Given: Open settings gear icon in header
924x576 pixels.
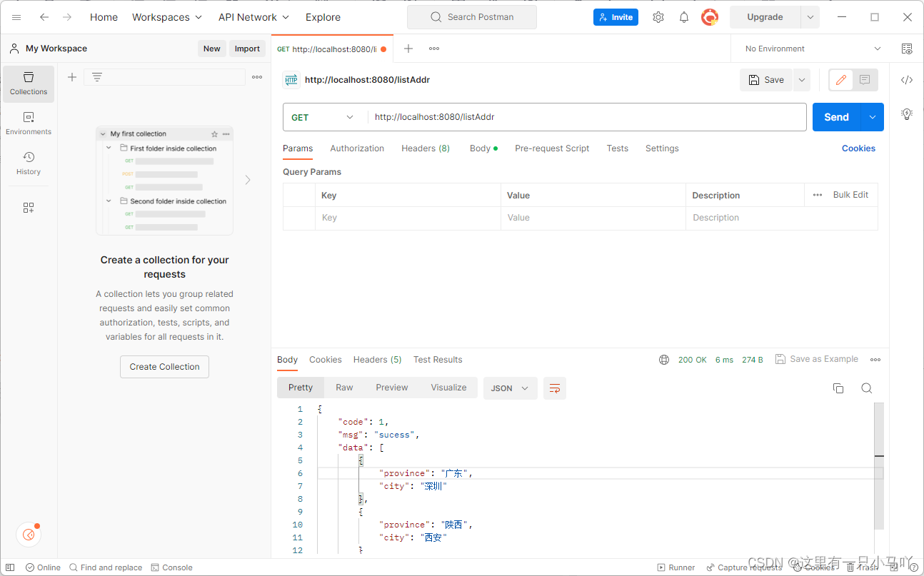Looking at the screenshot, I should tap(658, 17).
